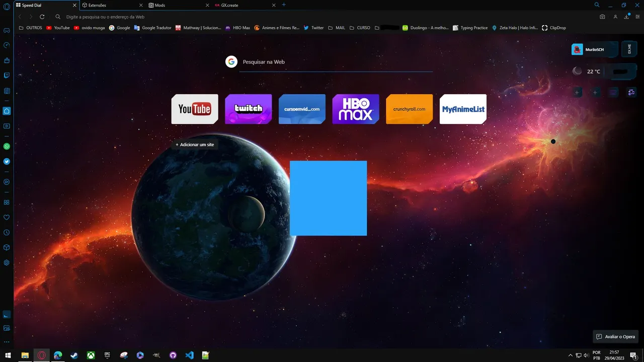644x362 pixels.
Task: Open Twitch panel in the sidebar
Action: point(7,75)
